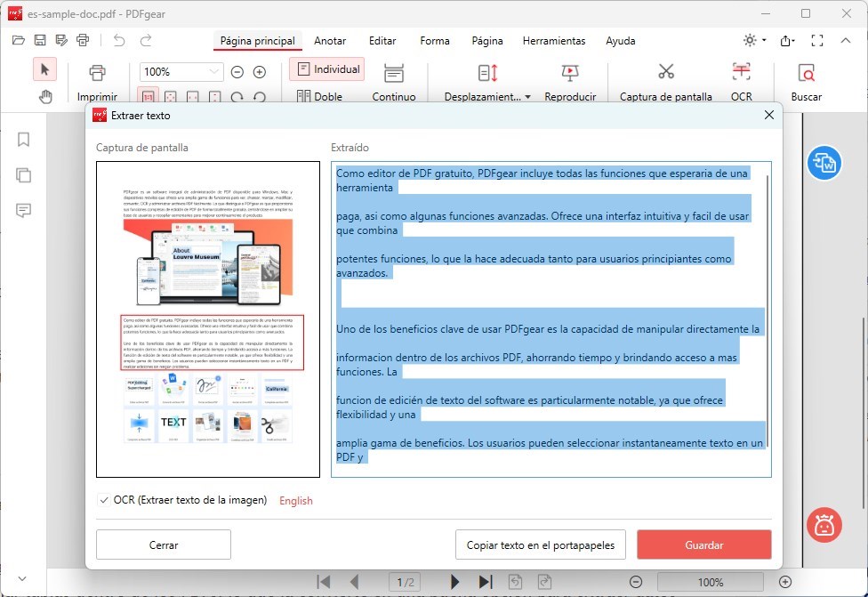Select the Captura de pantalla tool
This screenshot has width=868, height=597.
point(665,80)
